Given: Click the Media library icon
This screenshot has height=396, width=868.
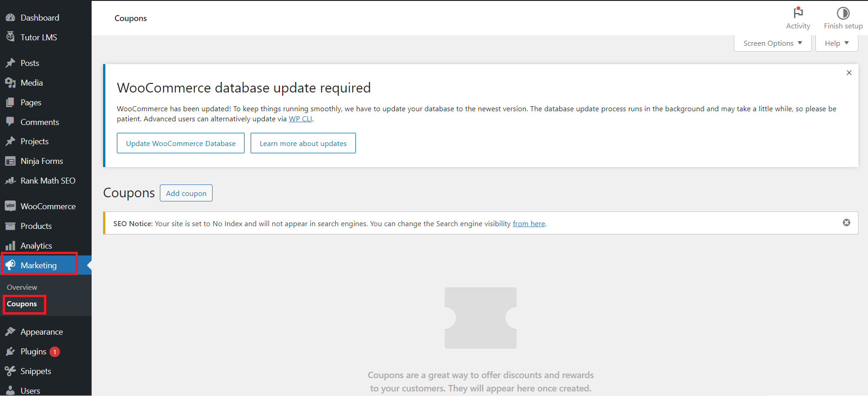Looking at the screenshot, I should 10,82.
